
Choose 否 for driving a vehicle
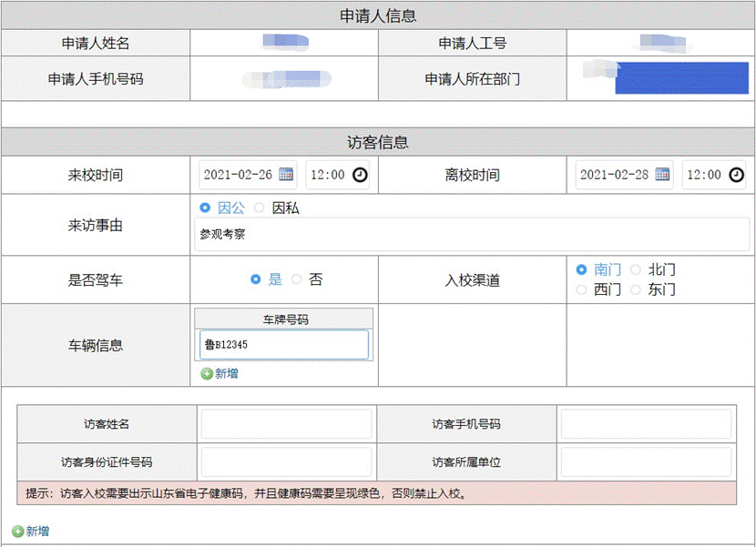click(x=297, y=279)
